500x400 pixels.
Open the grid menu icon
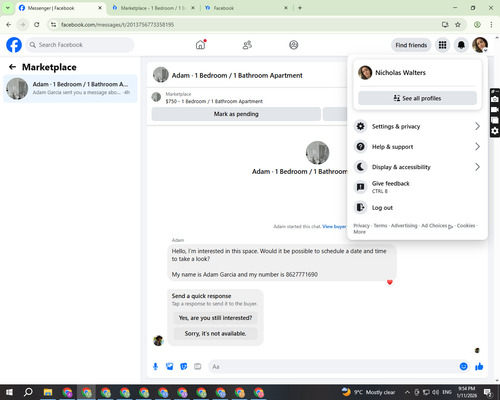[x=442, y=45]
